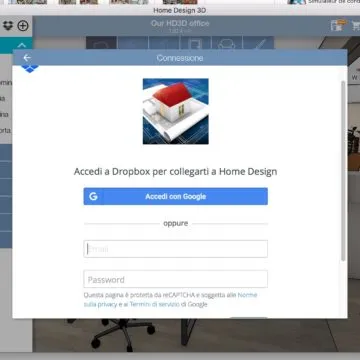Collapse the teal panel with up chevron
The height and width of the screenshot is (360, 360).
coord(21,45)
